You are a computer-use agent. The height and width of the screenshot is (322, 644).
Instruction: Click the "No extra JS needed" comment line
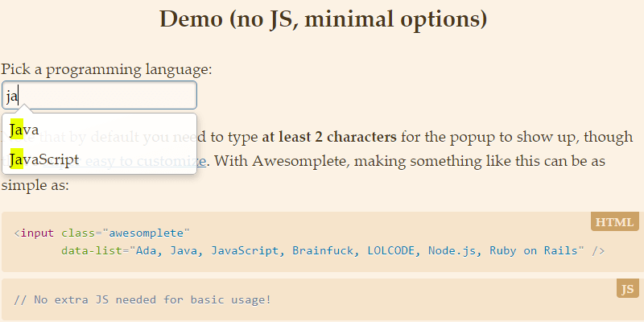click(142, 299)
